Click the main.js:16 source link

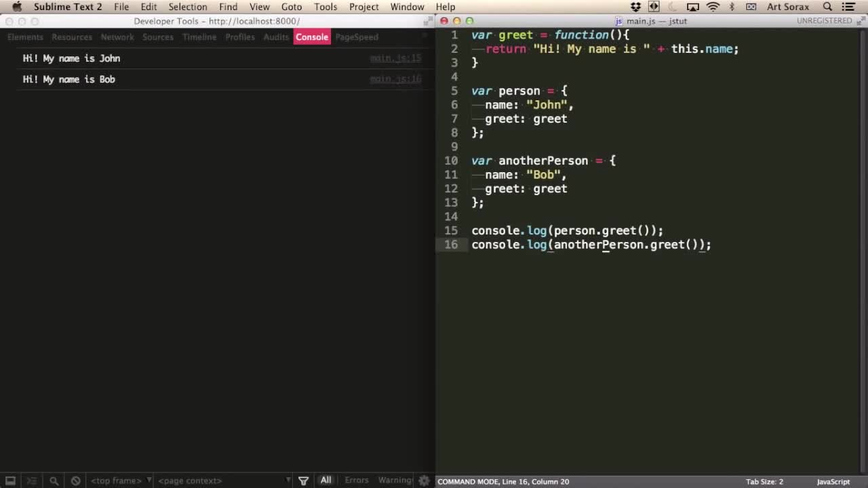395,79
